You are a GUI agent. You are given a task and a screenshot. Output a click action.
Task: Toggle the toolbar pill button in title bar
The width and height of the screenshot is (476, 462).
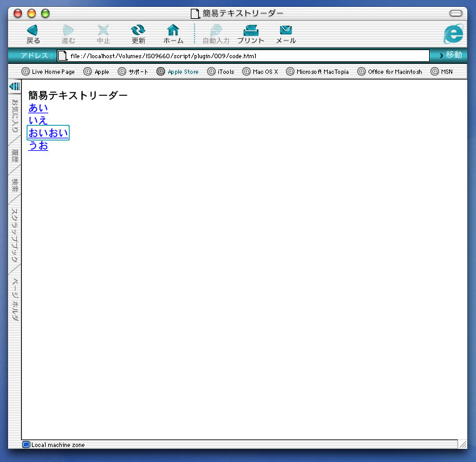coord(456,13)
